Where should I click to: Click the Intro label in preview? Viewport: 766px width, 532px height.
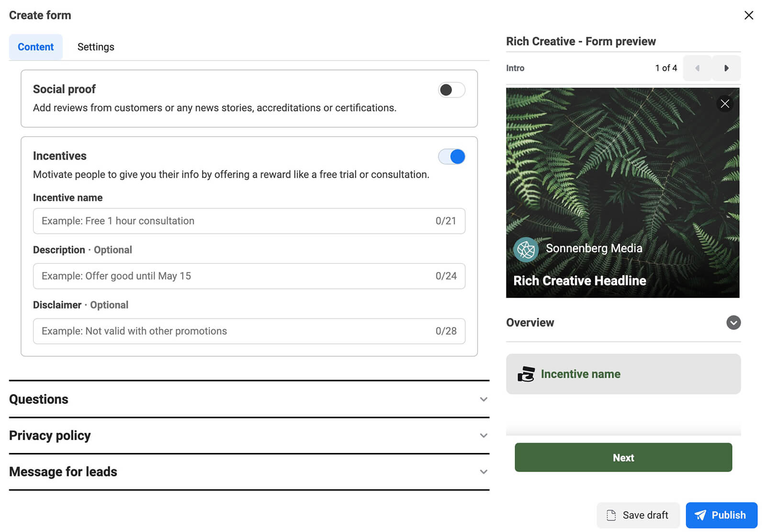515,68
